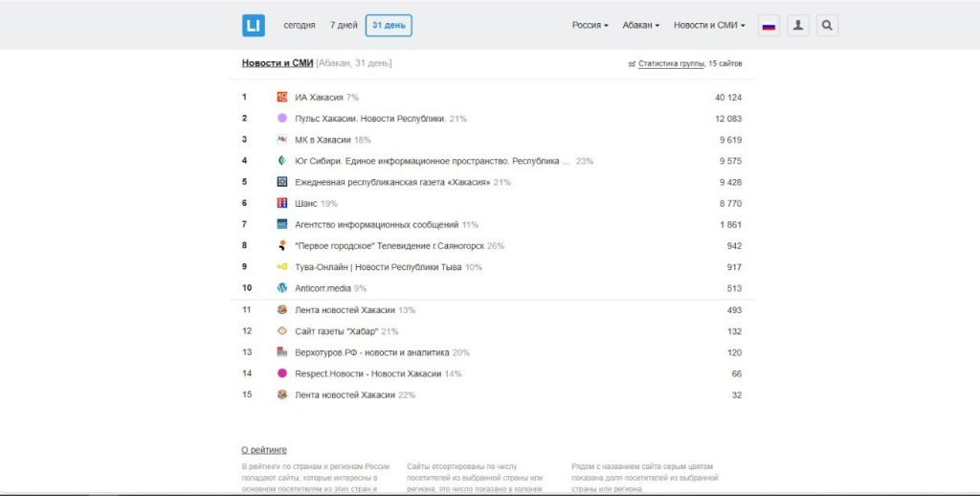The height and width of the screenshot is (496, 980).
Task: Click the favicon of ИА Хакасия
Action: click(x=282, y=97)
